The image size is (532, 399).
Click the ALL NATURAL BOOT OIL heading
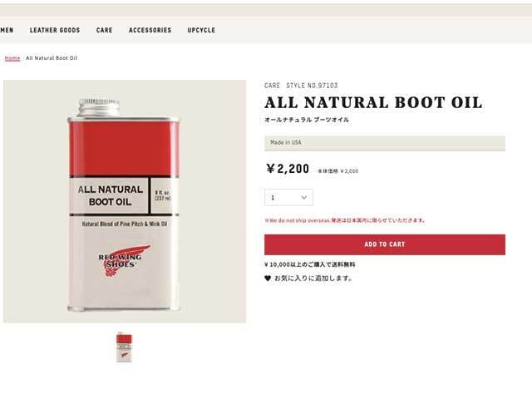tap(373, 103)
